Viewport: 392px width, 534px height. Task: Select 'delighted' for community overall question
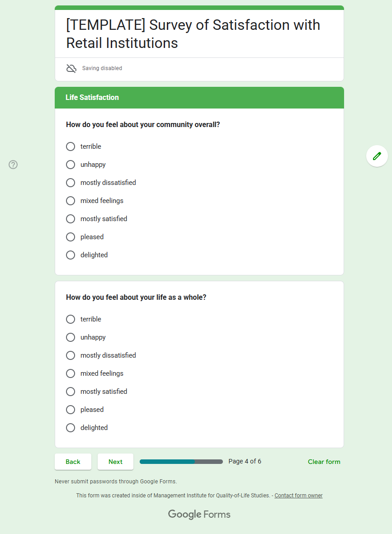pyautogui.click(x=71, y=255)
